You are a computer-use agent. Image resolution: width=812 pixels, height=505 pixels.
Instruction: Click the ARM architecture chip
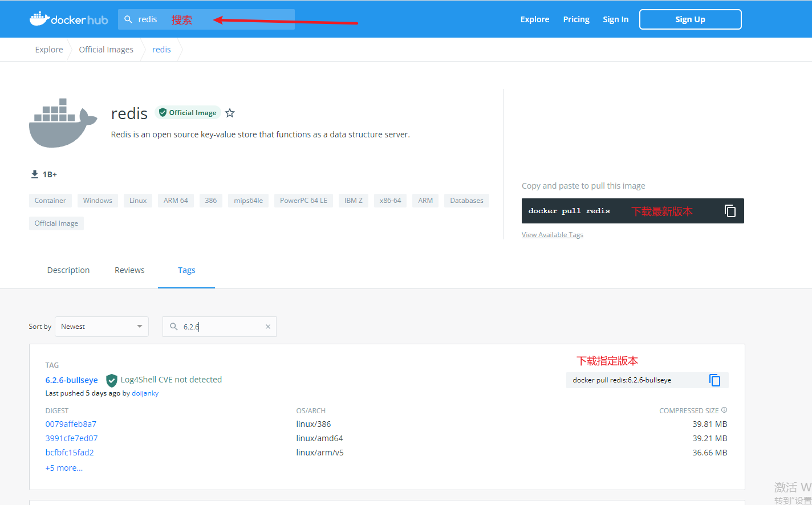pos(425,201)
